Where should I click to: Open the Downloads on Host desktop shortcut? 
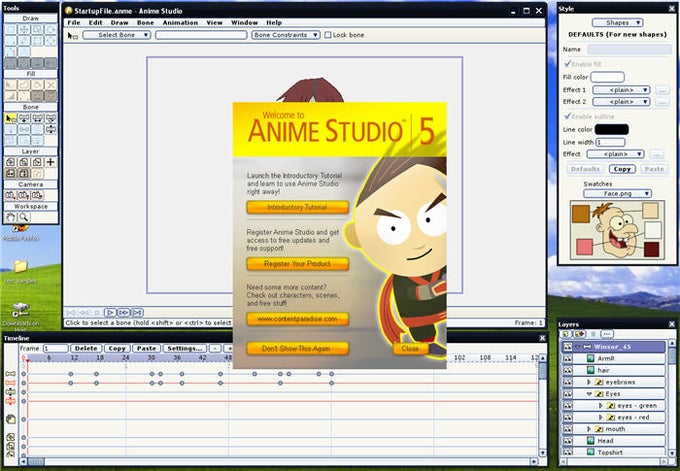click(x=21, y=315)
